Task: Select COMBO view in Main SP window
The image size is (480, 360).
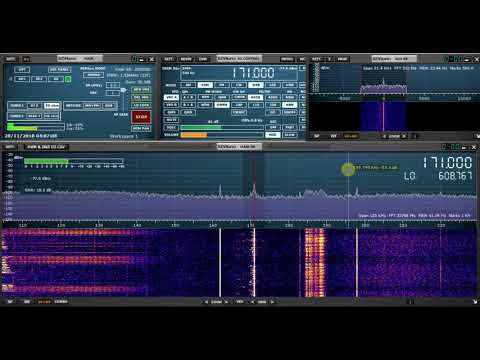Action: pyautogui.click(x=61, y=302)
